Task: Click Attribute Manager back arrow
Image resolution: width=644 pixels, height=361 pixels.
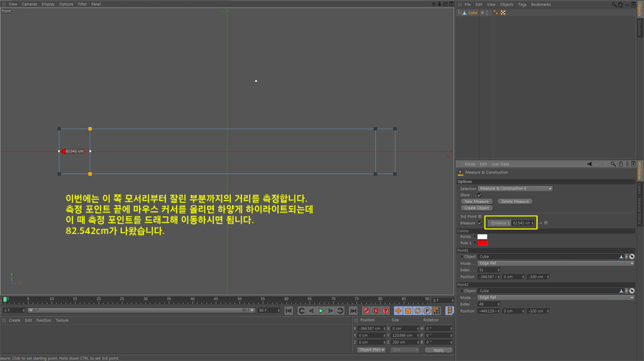Action: pyautogui.click(x=590, y=164)
